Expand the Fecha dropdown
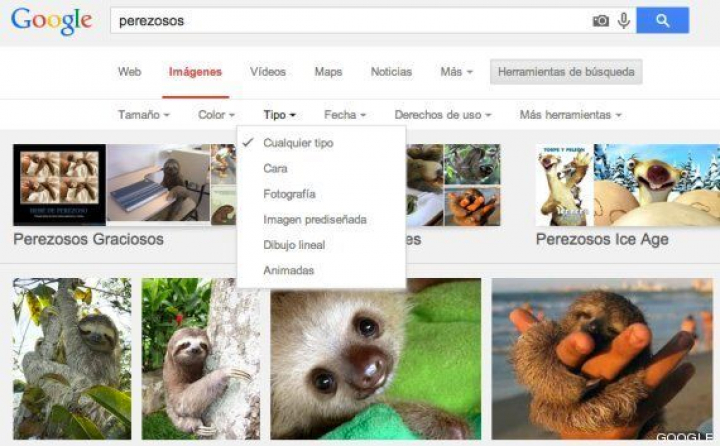Screen dimensions: 720x446 coord(345,115)
